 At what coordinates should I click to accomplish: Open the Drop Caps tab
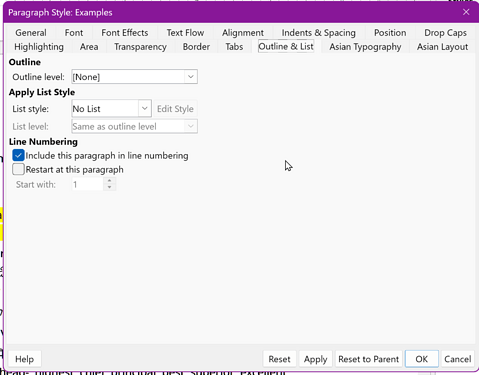[x=445, y=33]
